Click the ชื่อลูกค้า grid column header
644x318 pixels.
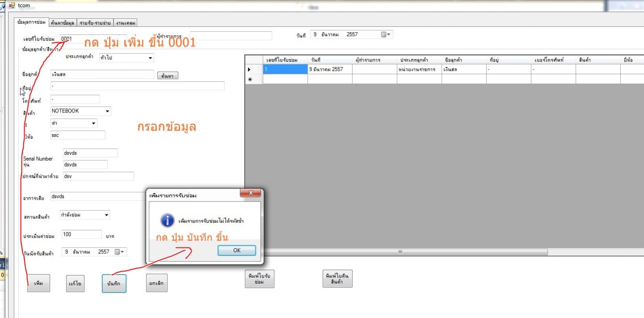click(x=464, y=60)
